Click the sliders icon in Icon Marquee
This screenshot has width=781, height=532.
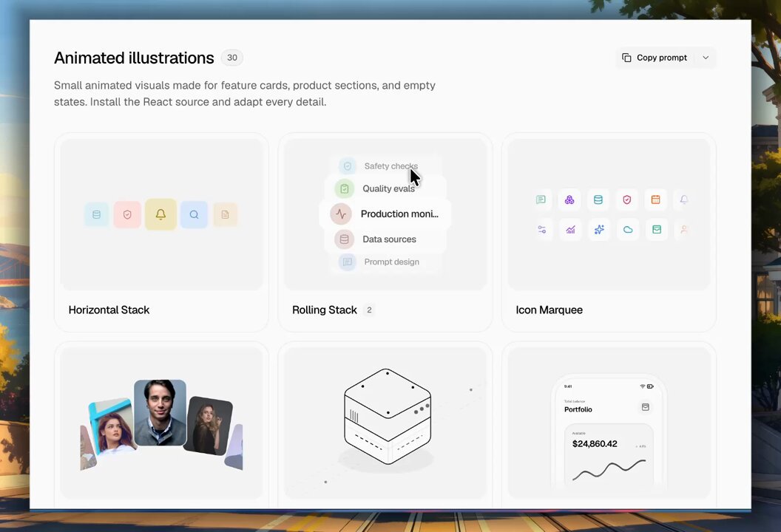click(542, 229)
